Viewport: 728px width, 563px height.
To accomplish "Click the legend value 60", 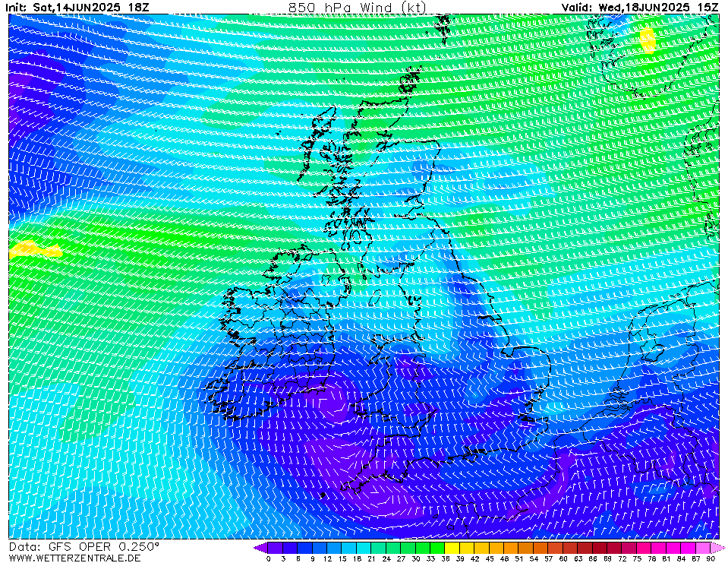I will click(x=563, y=558).
